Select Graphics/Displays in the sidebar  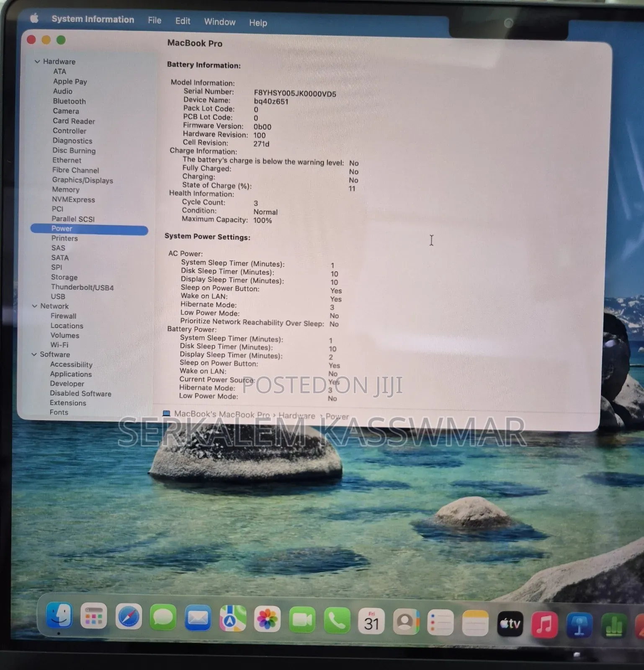tap(83, 180)
